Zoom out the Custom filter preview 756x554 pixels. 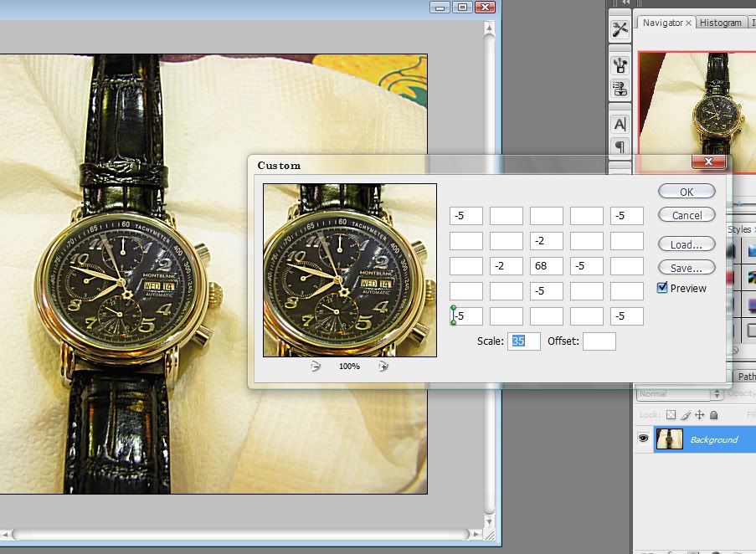click(x=316, y=367)
